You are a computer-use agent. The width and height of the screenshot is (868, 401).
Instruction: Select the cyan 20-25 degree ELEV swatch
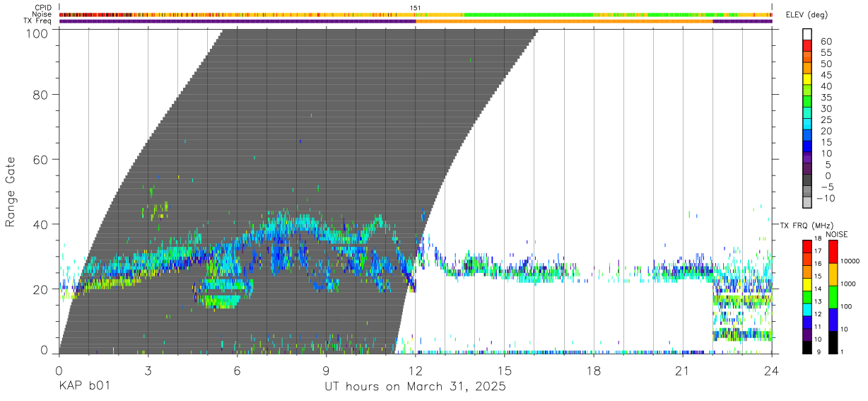tap(807, 124)
